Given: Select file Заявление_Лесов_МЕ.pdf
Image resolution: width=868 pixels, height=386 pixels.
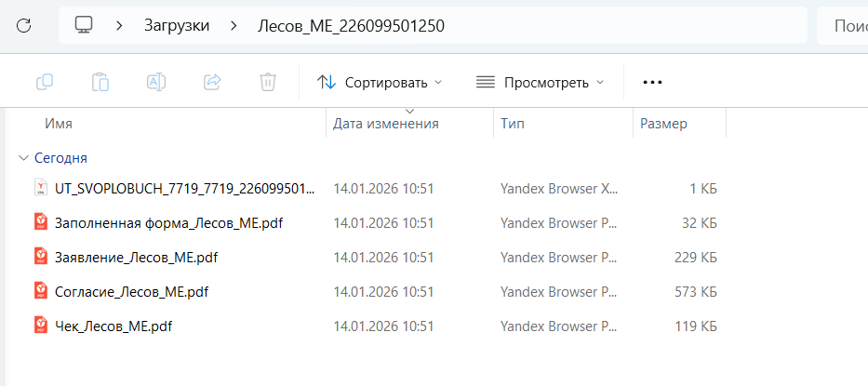Looking at the screenshot, I should click(136, 257).
